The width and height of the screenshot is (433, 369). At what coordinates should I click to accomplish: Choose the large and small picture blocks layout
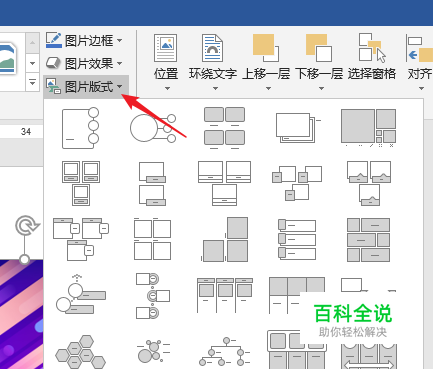(368, 128)
